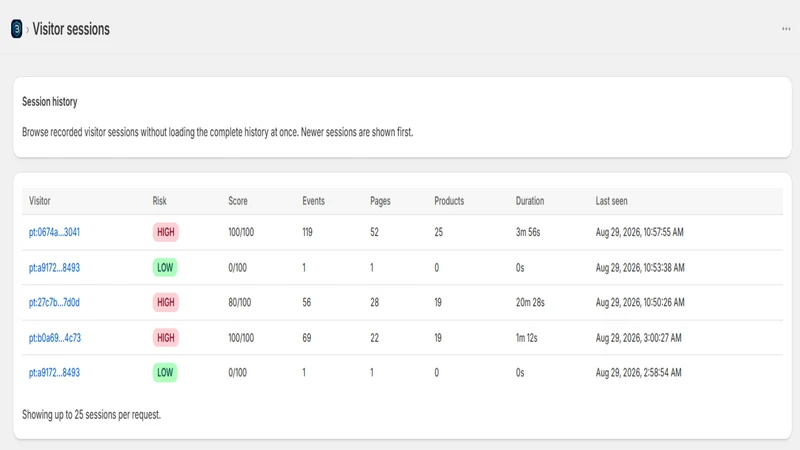Open visitor session pt:b0a69...4c73
The width and height of the screenshot is (800, 450).
click(x=55, y=338)
